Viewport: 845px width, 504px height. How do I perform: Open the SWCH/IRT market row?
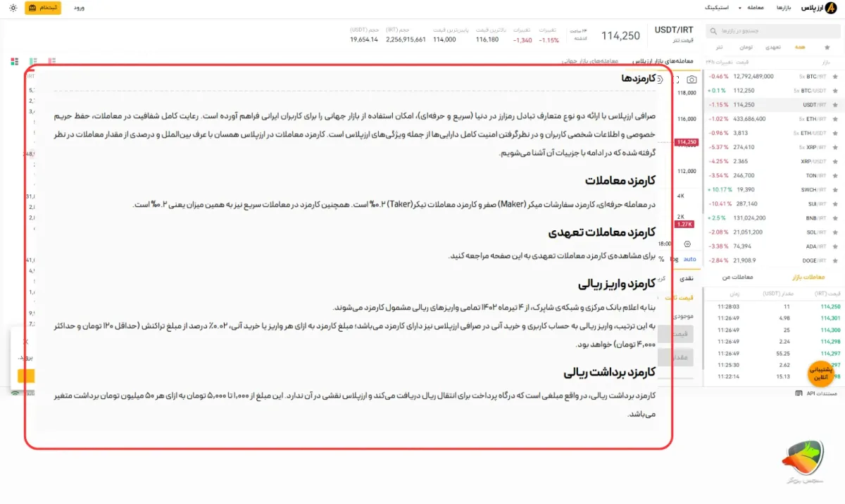773,190
